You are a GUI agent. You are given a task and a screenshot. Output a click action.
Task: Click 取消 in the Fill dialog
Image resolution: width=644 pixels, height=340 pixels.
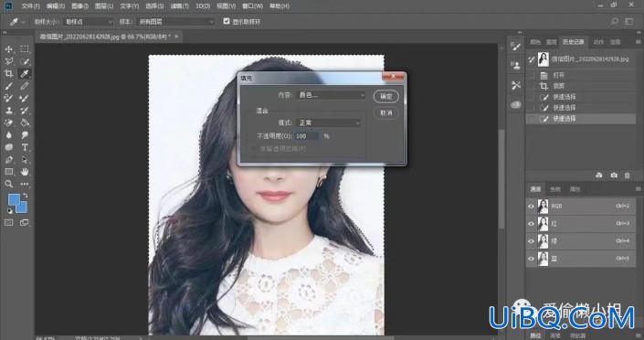(x=386, y=112)
